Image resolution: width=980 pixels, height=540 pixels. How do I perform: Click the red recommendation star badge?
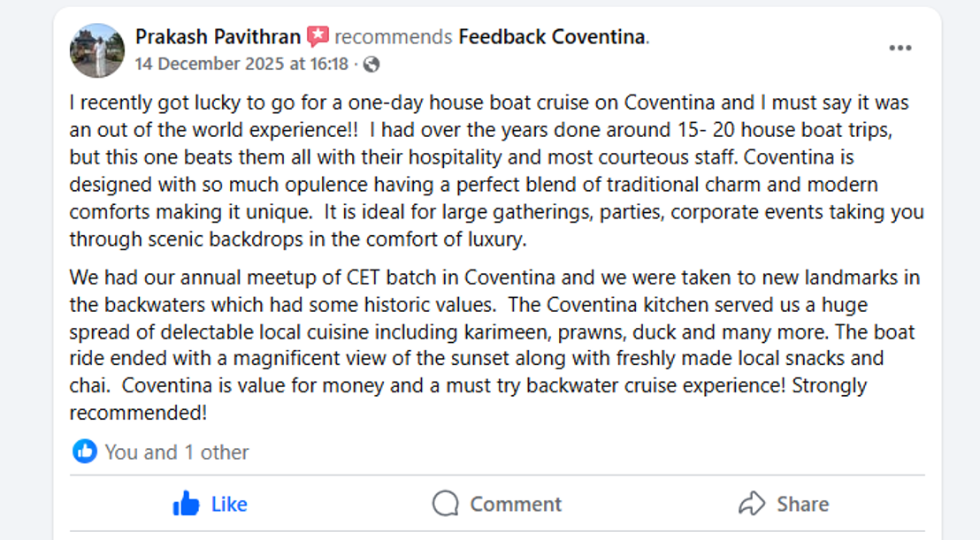318,37
